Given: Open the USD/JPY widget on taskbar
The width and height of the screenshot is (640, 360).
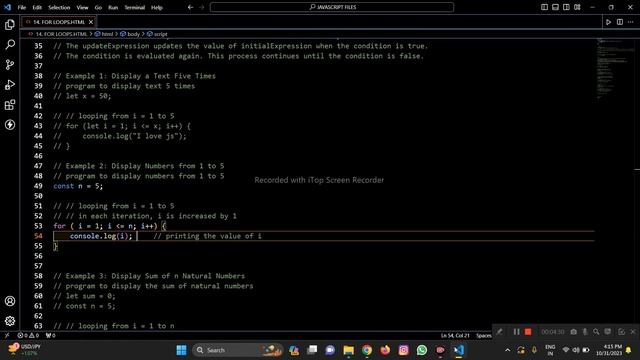Looking at the screenshot, I should click(24, 350).
